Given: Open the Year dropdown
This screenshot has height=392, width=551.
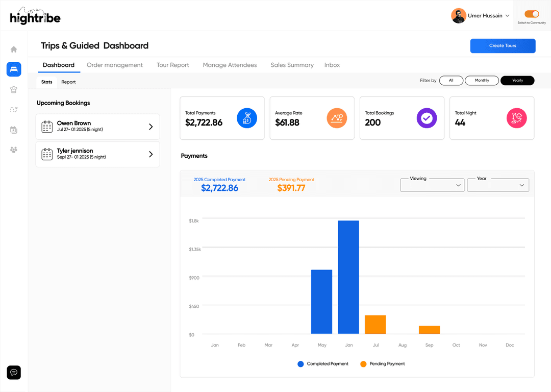Looking at the screenshot, I should (498, 185).
